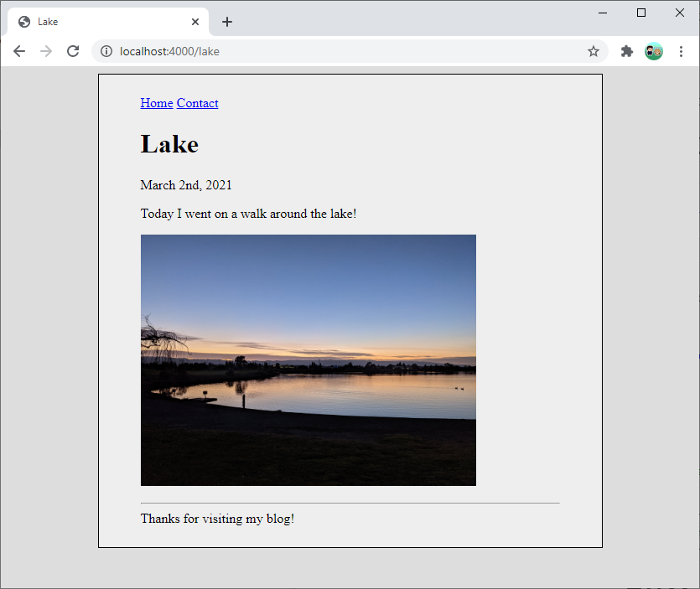Close the Lake tab
The height and width of the screenshot is (589, 700).
pyautogui.click(x=195, y=22)
